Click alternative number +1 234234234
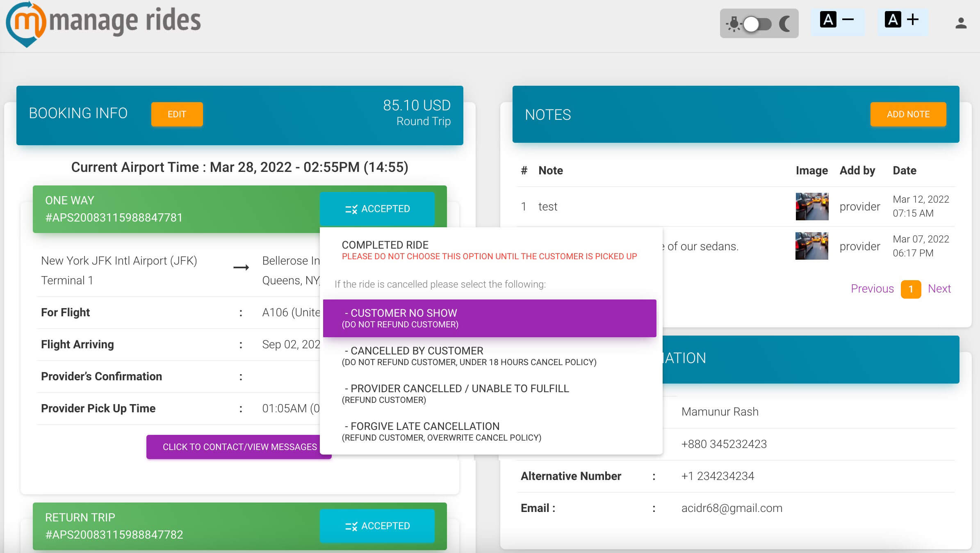The height and width of the screenshot is (553, 980). click(718, 476)
